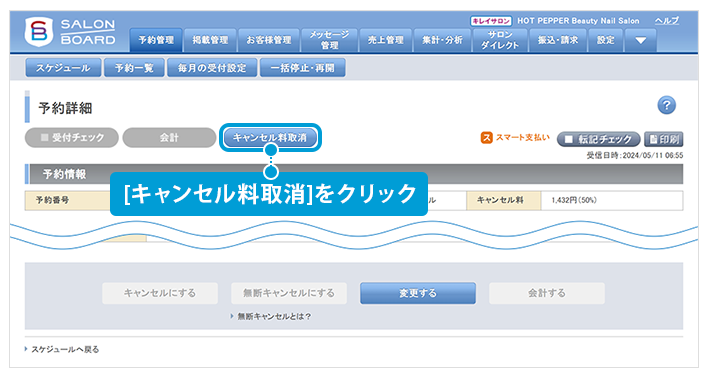Click the キャンセル料取消 button
Screen dimensions: 710x378
(270, 138)
